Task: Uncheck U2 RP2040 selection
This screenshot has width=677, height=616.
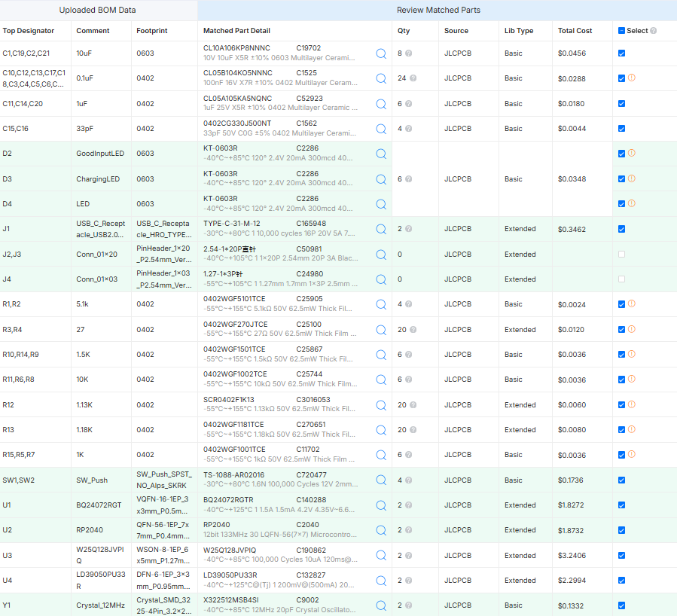Action: pyautogui.click(x=621, y=530)
